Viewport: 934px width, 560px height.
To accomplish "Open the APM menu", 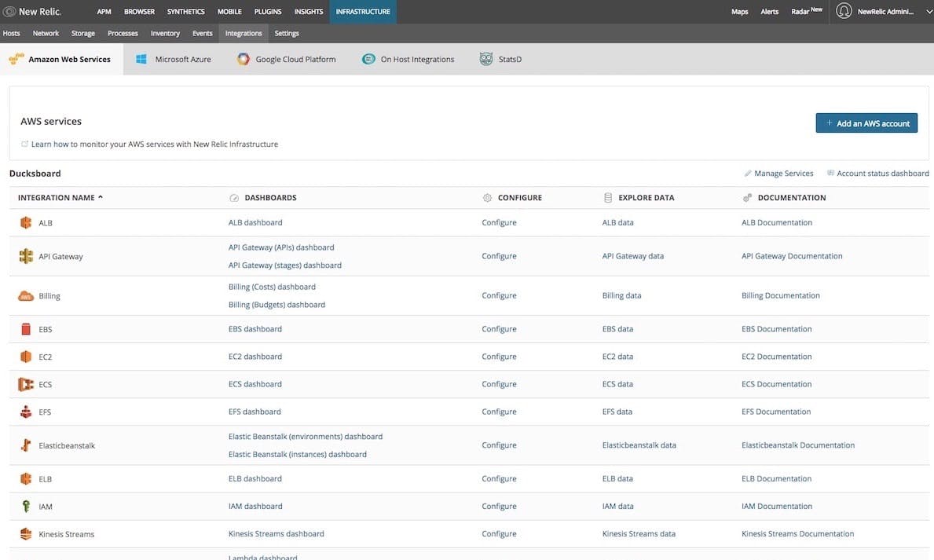I will [x=104, y=11].
